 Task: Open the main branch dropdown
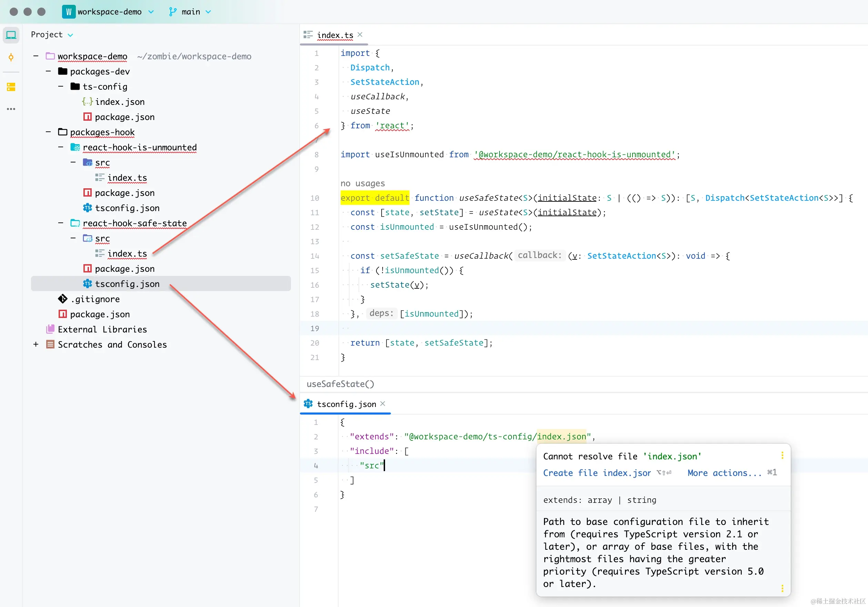(208, 12)
